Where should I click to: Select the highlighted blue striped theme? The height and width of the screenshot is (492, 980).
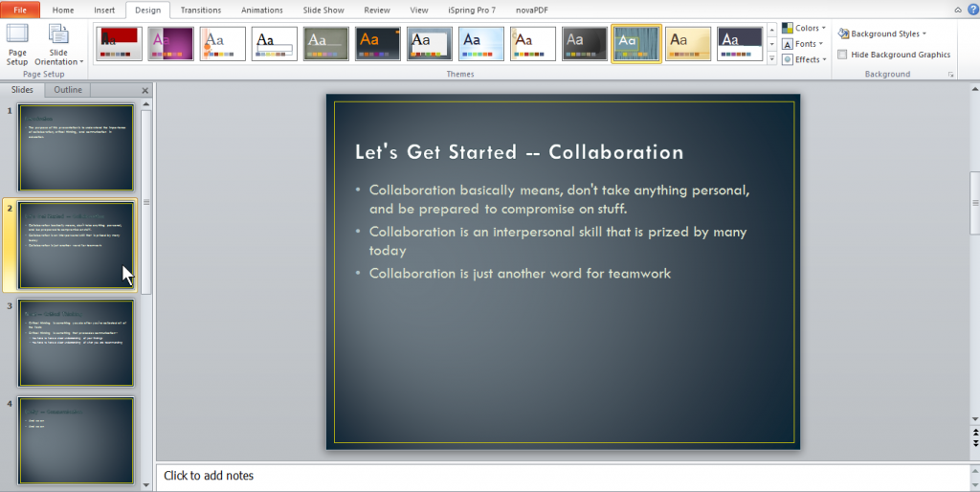[x=636, y=44]
